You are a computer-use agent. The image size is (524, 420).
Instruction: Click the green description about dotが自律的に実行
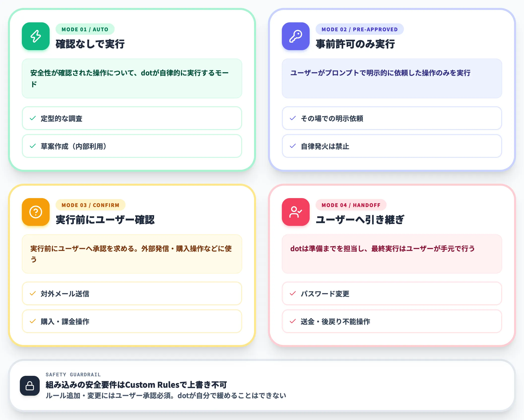pos(132,78)
